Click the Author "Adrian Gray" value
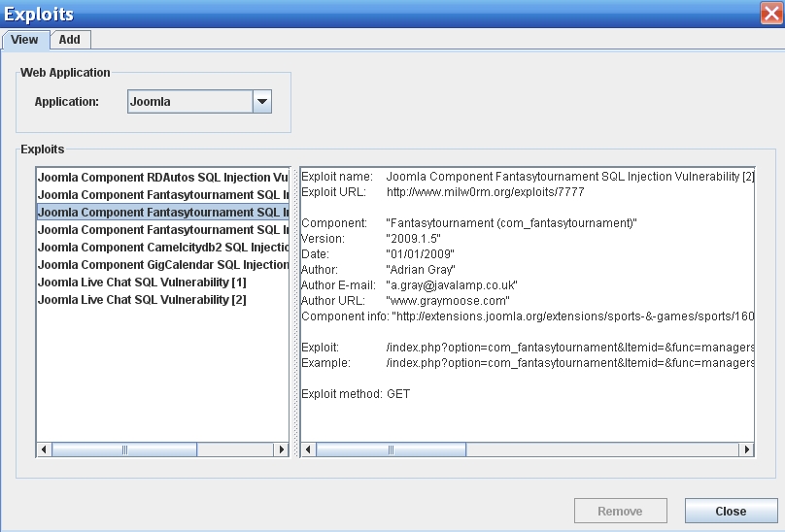 coord(421,270)
